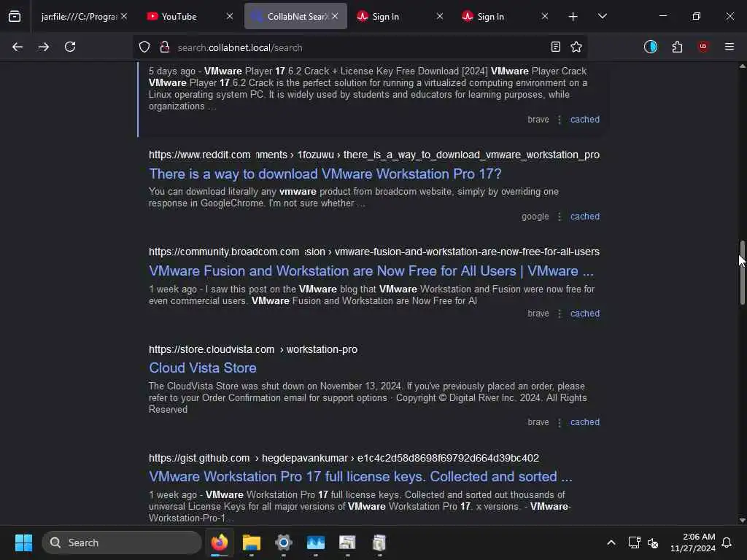Click the gist.github.com result URL

(344, 458)
